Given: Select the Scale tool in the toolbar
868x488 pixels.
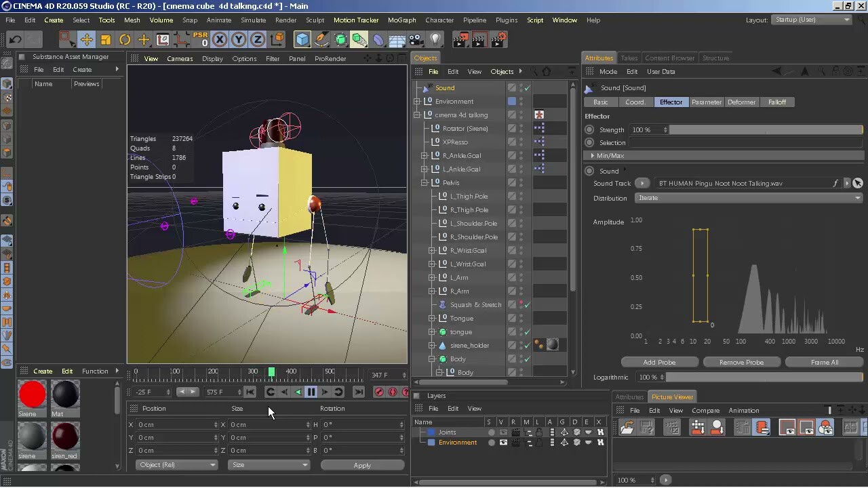Looking at the screenshot, I should click(104, 40).
